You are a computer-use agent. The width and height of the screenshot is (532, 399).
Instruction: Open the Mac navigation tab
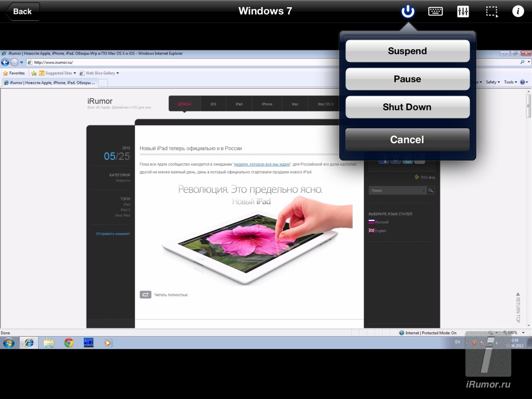click(295, 104)
